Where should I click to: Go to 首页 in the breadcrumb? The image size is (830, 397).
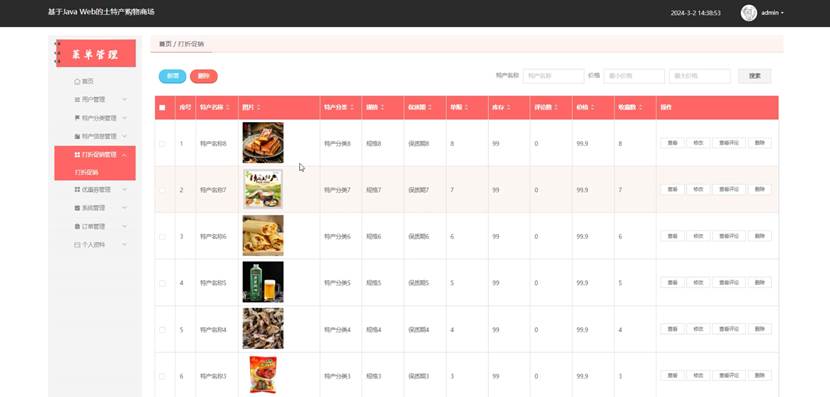[165, 44]
